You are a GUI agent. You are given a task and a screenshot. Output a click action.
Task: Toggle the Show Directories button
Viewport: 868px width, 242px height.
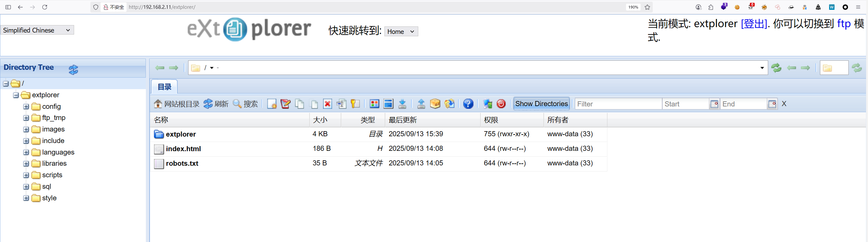541,104
